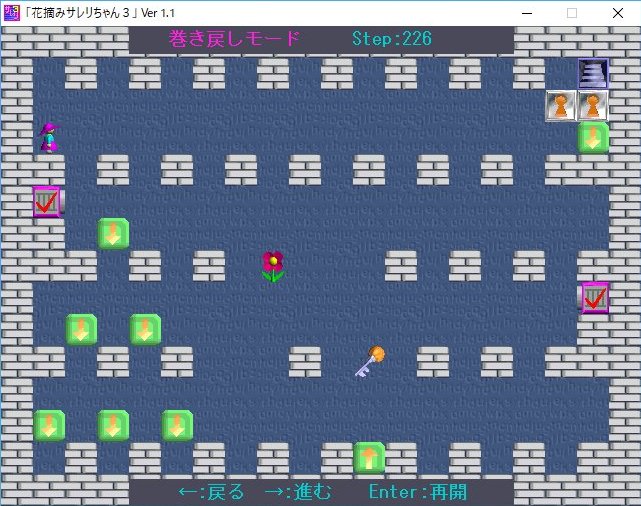Image resolution: width=641 pixels, height=506 pixels.
Task: Close the game window
Action: [617, 12]
